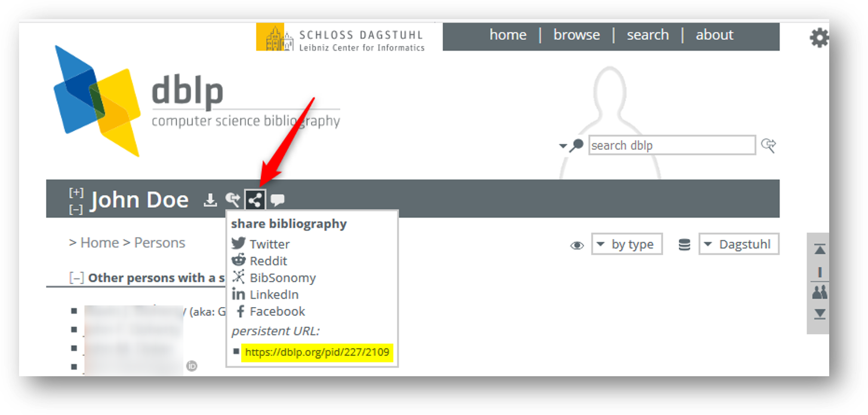The height and width of the screenshot is (415, 868).
Task: Click the Reddit alien icon
Action: click(239, 260)
